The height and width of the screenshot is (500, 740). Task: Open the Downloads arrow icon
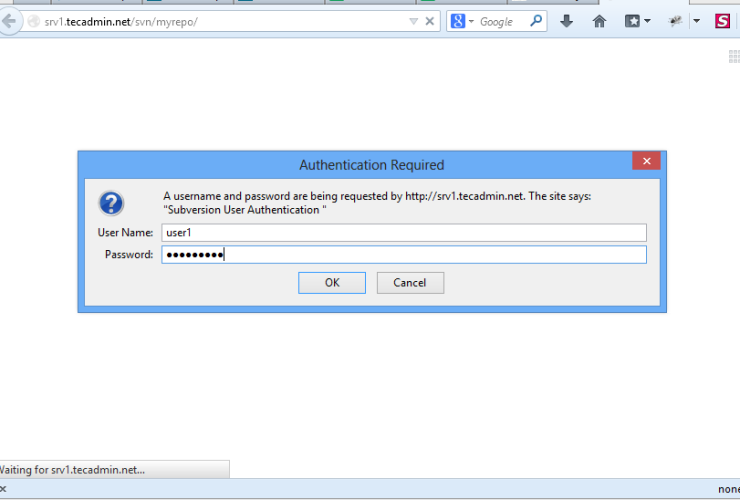(567, 21)
